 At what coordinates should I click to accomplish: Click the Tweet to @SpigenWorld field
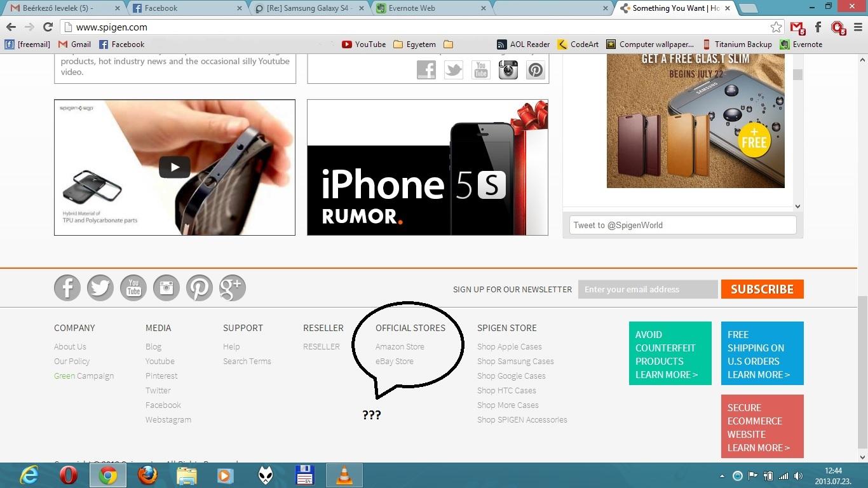683,225
